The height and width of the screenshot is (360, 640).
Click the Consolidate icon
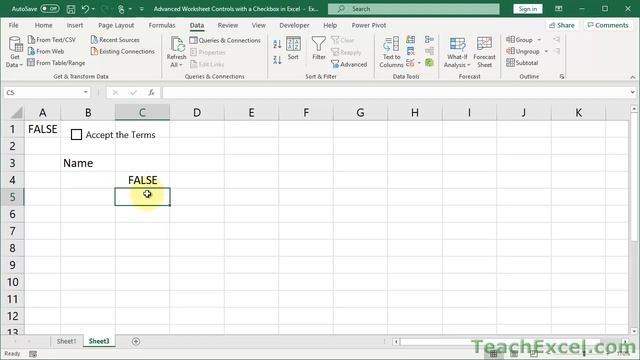429,39
